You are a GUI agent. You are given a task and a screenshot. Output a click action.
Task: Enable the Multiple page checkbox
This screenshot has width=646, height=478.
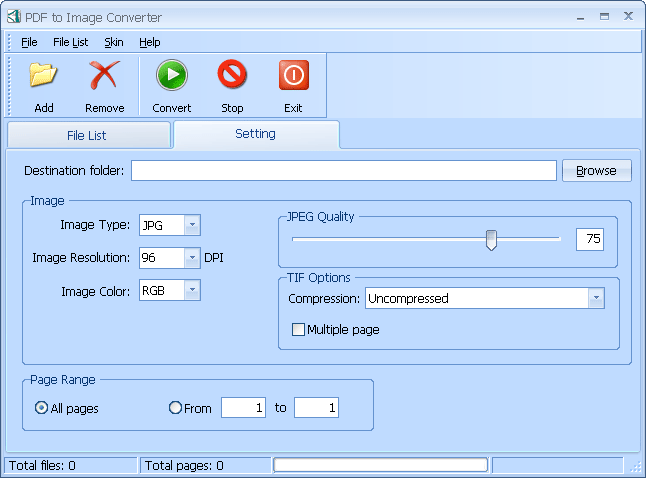[x=298, y=329]
